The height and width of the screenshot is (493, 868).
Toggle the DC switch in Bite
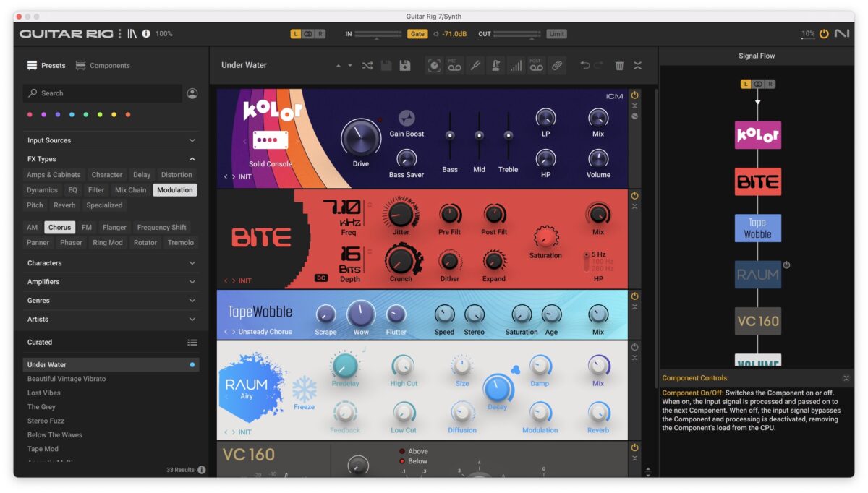click(321, 278)
